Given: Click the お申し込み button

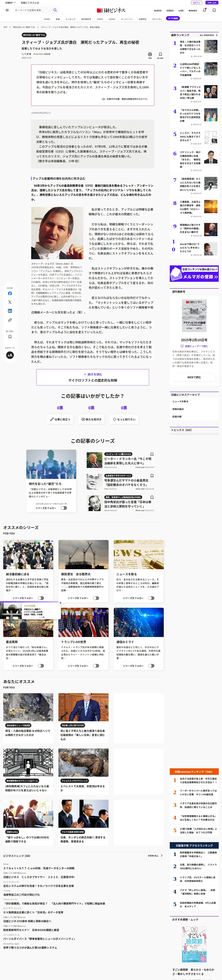Looking at the screenshot, I should click(x=212, y=3).
